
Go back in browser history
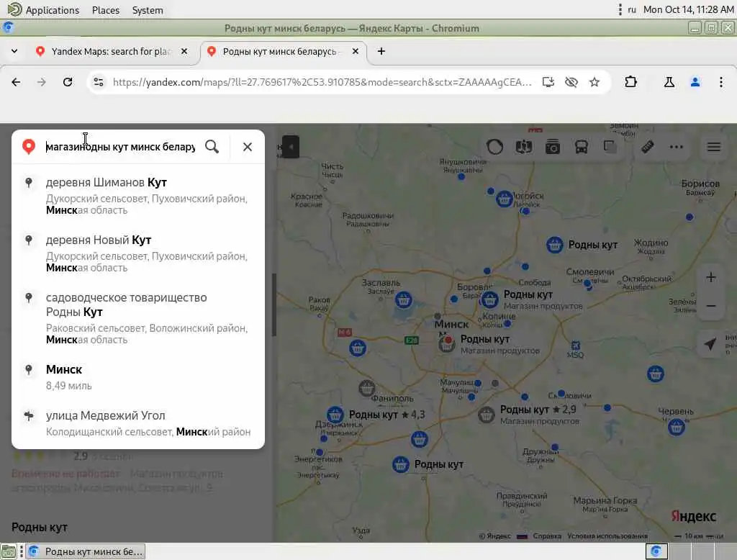pyautogui.click(x=16, y=82)
